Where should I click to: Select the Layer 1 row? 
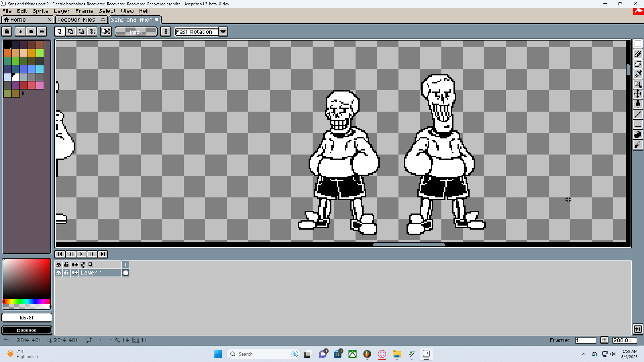coord(100,273)
